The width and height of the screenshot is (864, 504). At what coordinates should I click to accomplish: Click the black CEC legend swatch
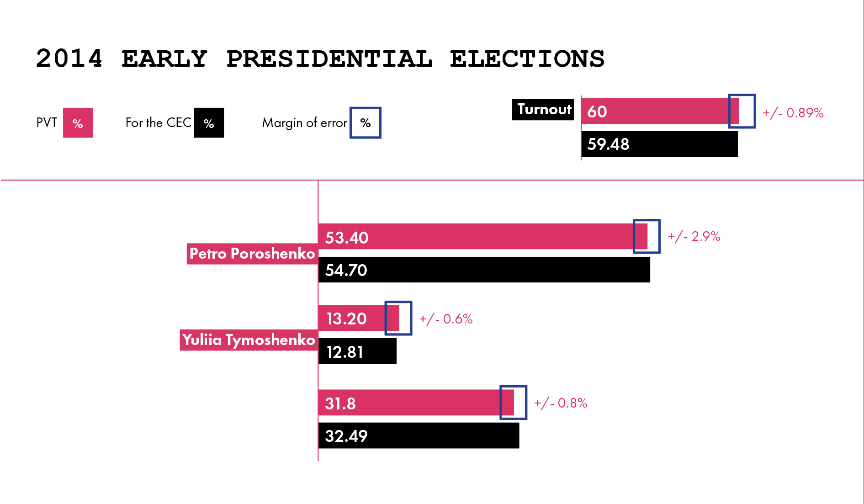pos(209,123)
